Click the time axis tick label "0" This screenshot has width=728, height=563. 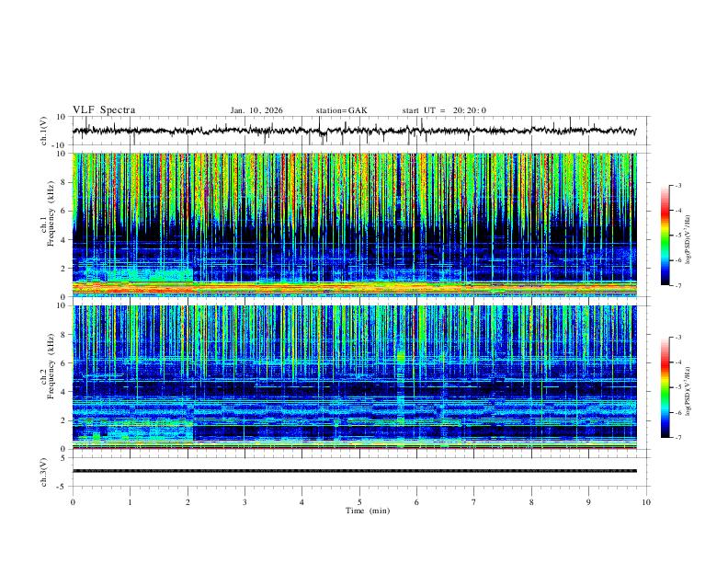point(73,502)
